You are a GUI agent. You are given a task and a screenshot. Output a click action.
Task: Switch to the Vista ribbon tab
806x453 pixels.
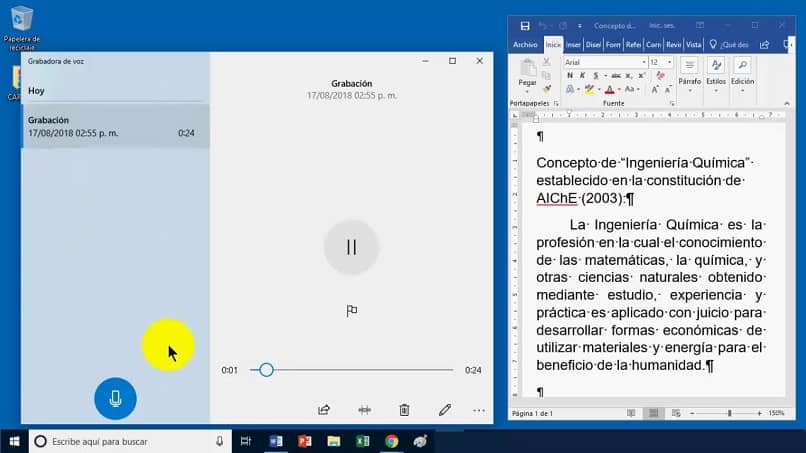(x=693, y=44)
